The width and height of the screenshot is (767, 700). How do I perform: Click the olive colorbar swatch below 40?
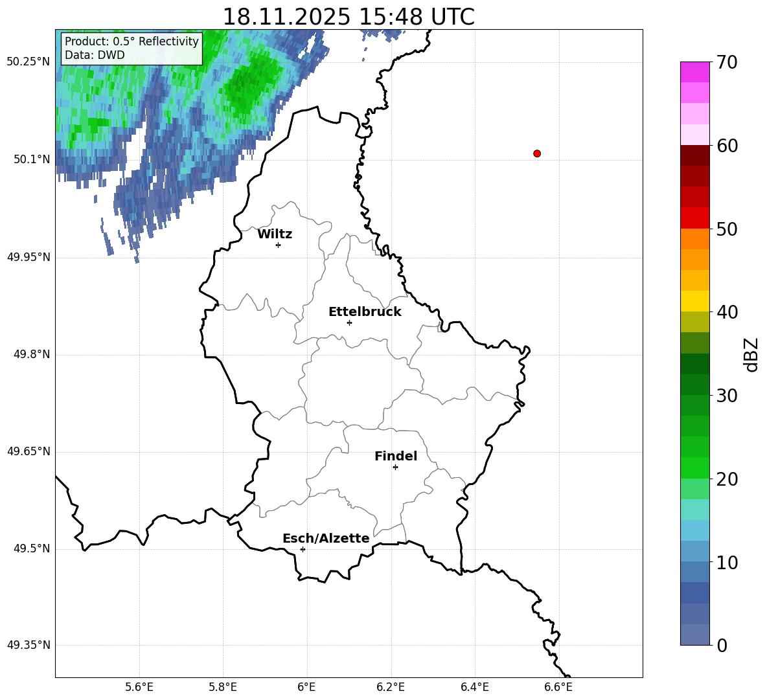(x=694, y=322)
